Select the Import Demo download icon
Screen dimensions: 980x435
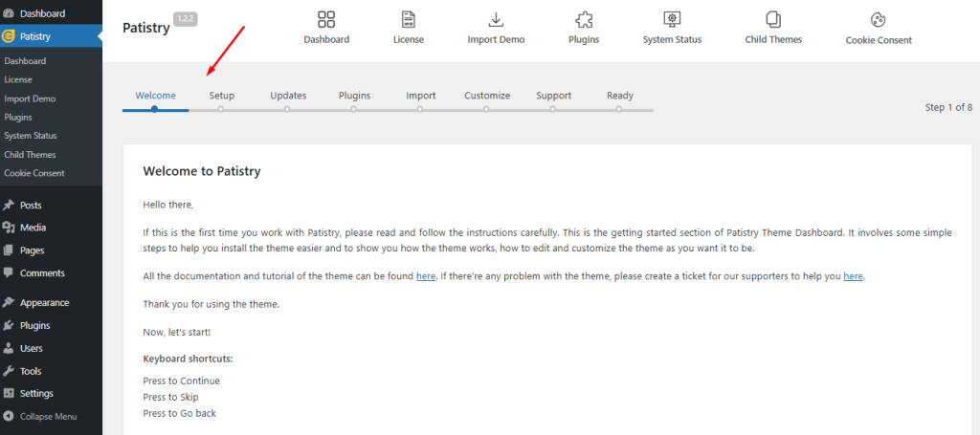(x=496, y=19)
